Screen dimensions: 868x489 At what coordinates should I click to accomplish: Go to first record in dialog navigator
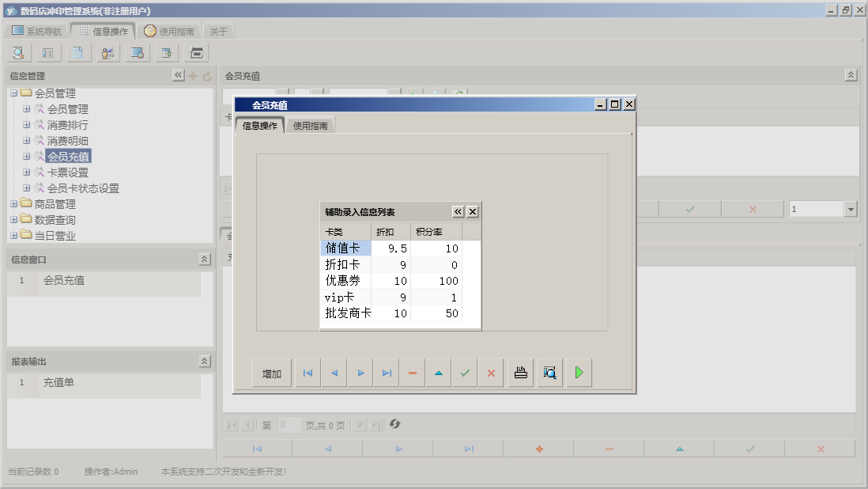tap(308, 373)
